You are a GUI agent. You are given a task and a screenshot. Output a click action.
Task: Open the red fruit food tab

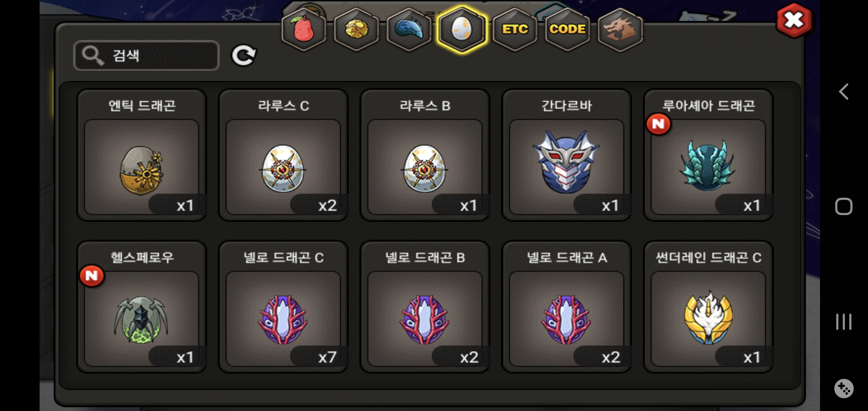tap(303, 30)
